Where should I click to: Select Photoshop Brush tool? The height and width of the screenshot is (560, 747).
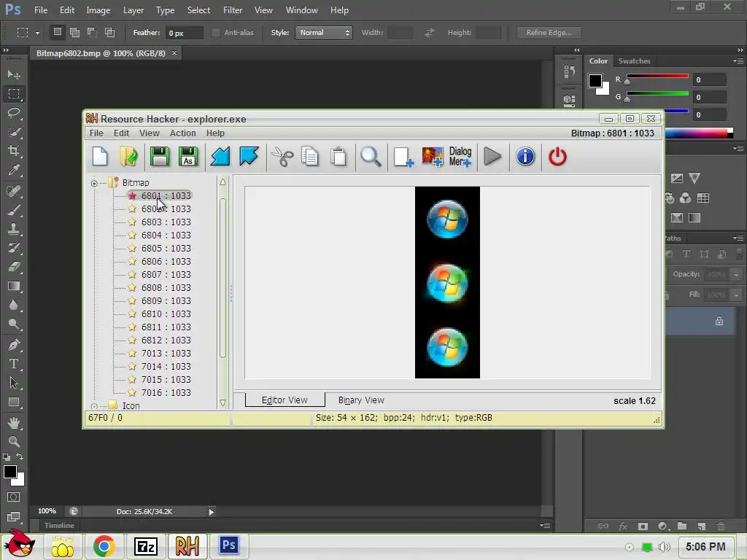coord(14,209)
